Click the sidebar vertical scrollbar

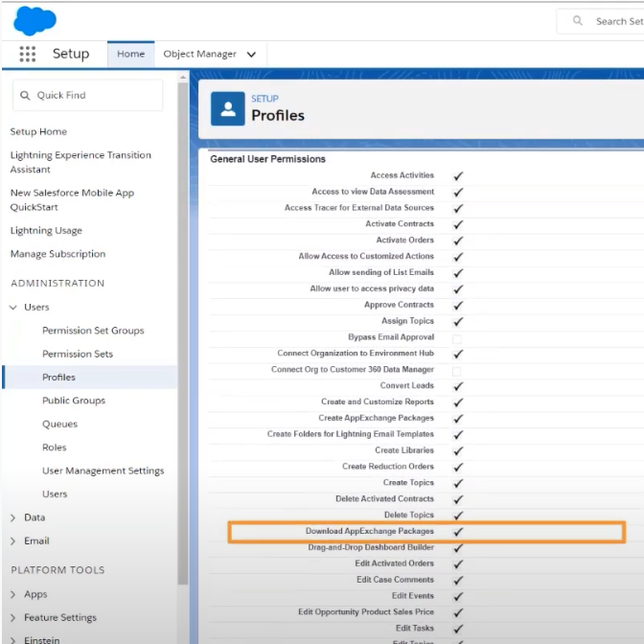tap(183, 333)
